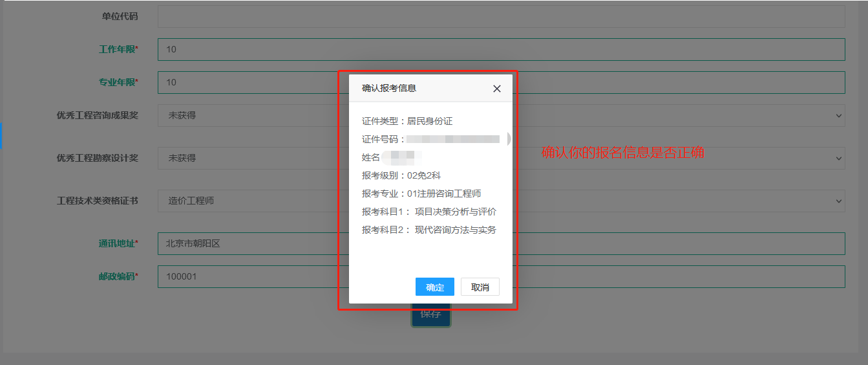Open the 优秀工程勘察设计奖 dropdown arrow

click(x=839, y=158)
